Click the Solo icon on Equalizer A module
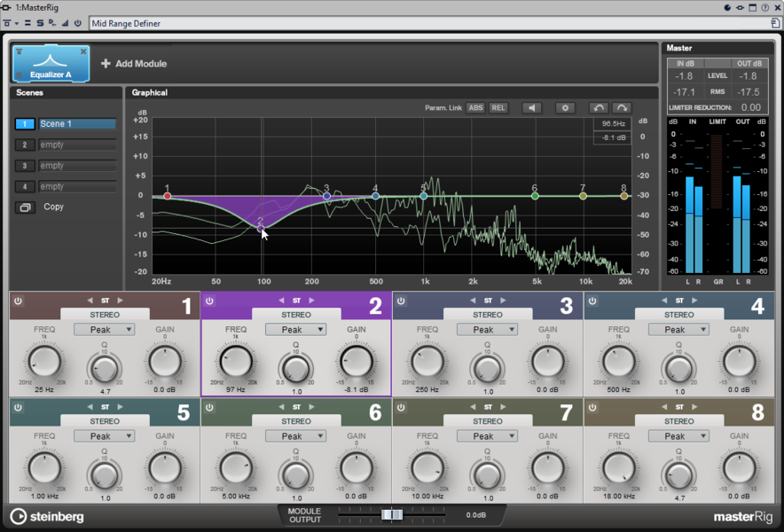Screen dimensions: 784x532 click(x=19, y=75)
